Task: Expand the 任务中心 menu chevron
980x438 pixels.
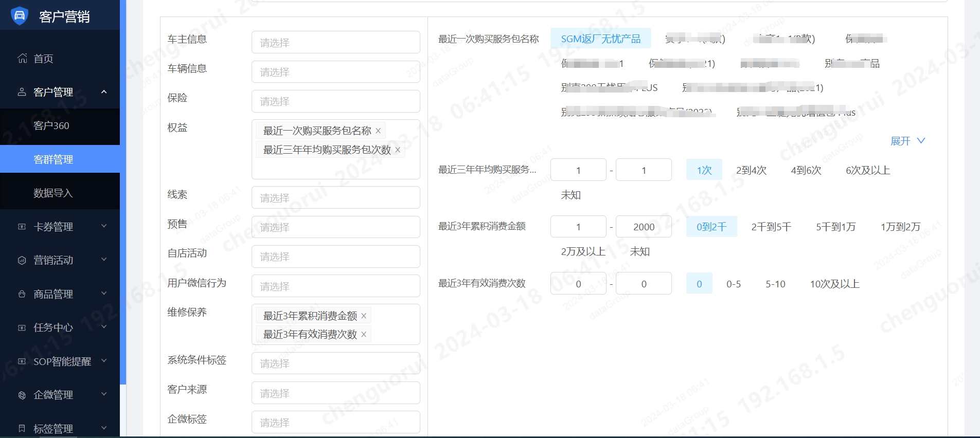Action: (x=104, y=327)
